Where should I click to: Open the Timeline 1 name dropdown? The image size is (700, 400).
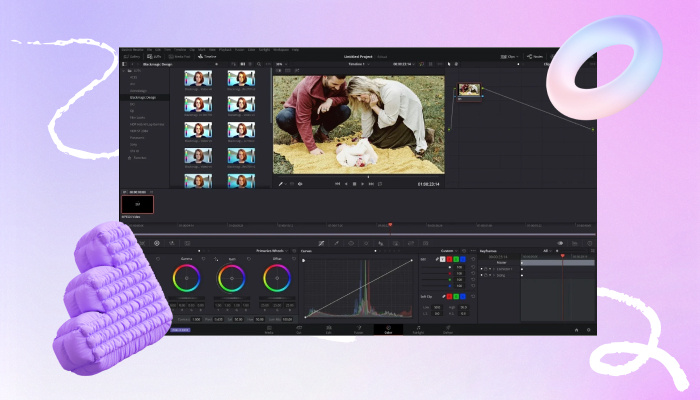coord(358,64)
